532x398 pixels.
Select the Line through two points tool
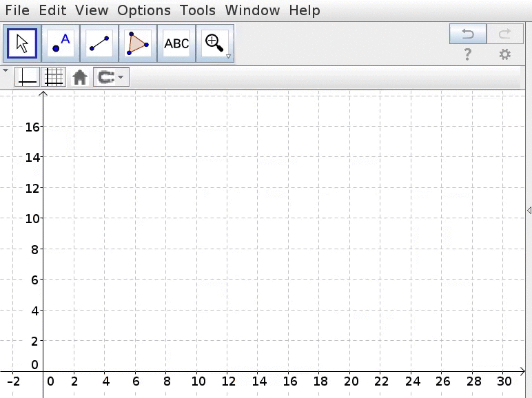(x=99, y=43)
